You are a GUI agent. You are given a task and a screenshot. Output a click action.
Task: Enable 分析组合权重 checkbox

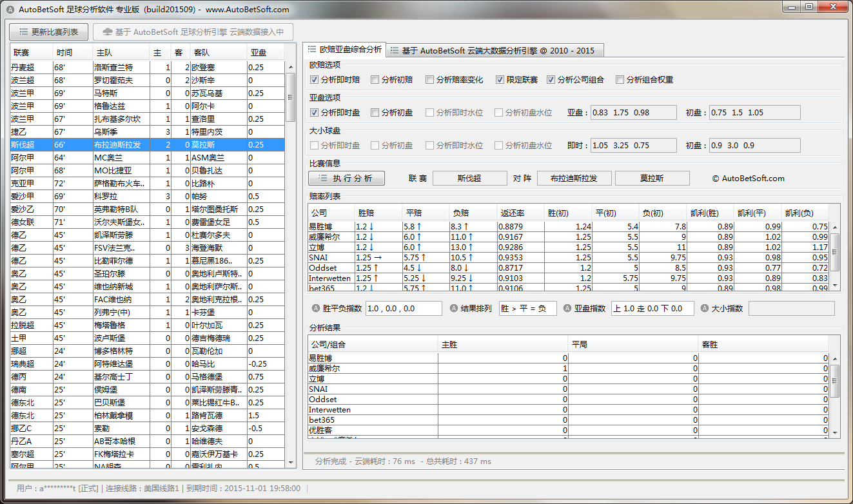pos(620,80)
